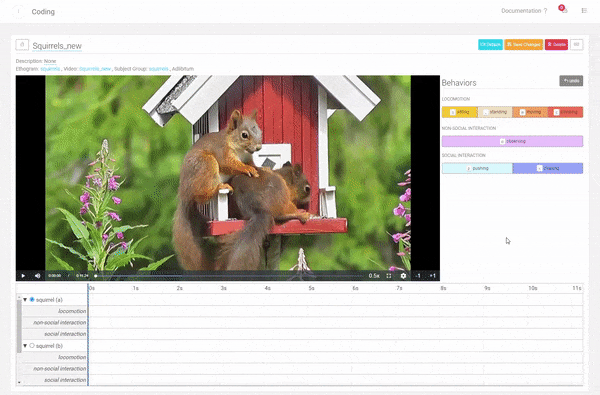The height and width of the screenshot is (395, 600).
Task: Undo the last behavior coding
Action: coord(571,81)
